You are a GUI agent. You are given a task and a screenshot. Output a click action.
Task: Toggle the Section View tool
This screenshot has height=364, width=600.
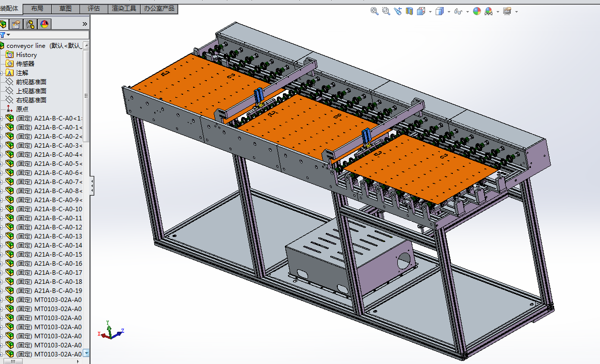point(409,12)
